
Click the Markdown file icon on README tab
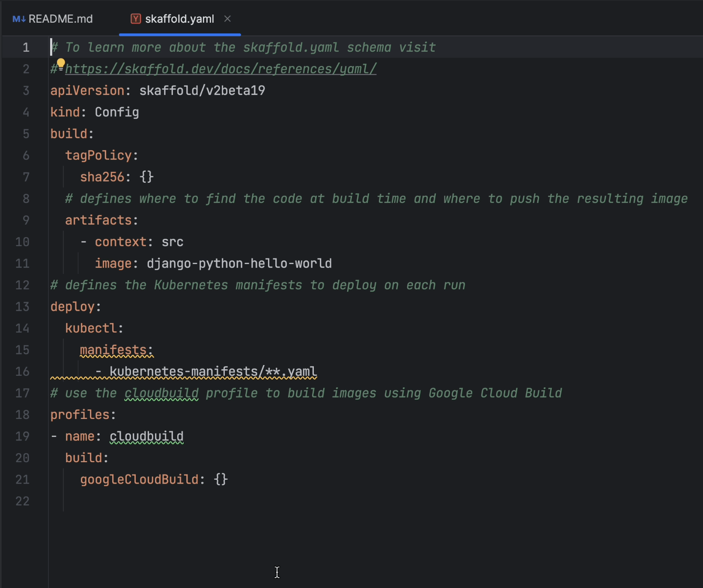pos(18,19)
